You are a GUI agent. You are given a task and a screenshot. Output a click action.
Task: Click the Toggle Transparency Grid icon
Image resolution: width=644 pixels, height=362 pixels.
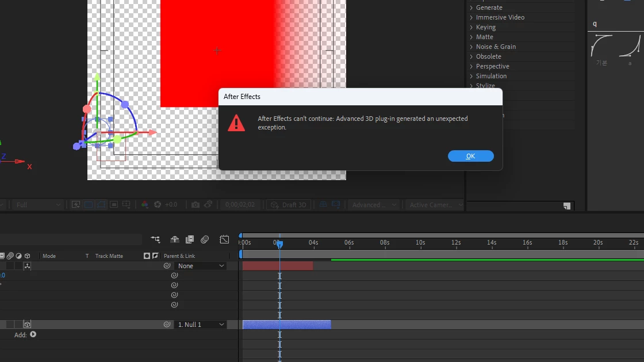click(x=89, y=205)
